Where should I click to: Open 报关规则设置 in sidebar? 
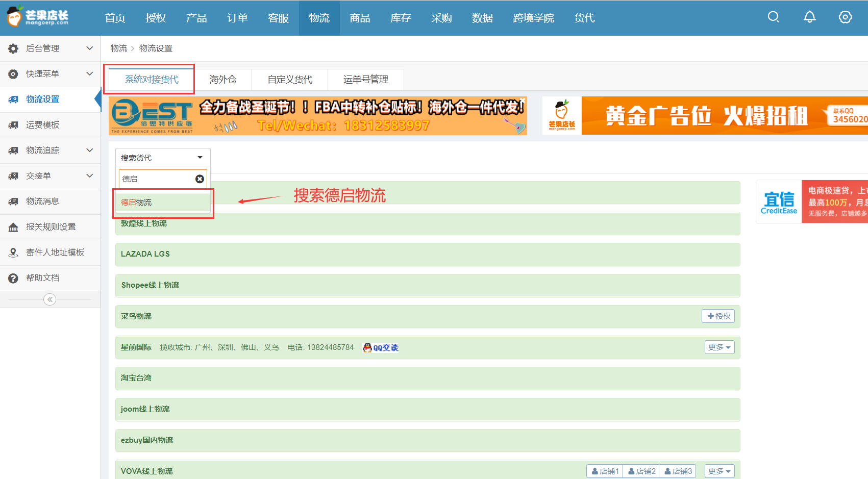point(51,227)
